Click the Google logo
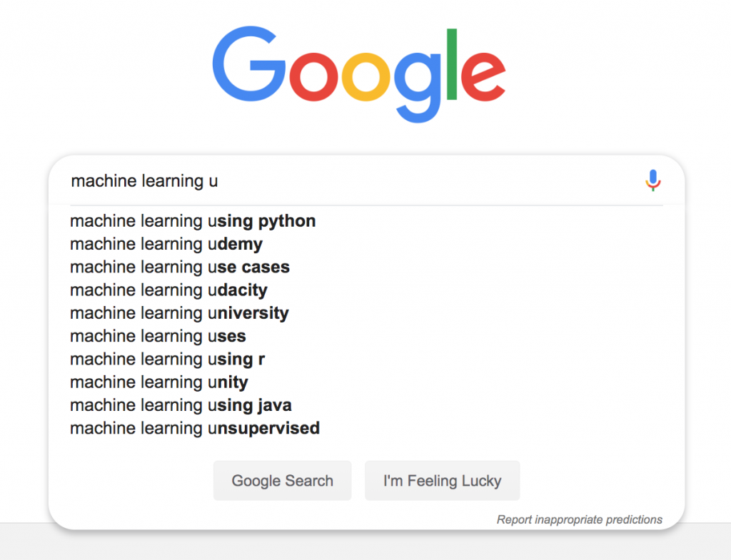 coord(358,76)
